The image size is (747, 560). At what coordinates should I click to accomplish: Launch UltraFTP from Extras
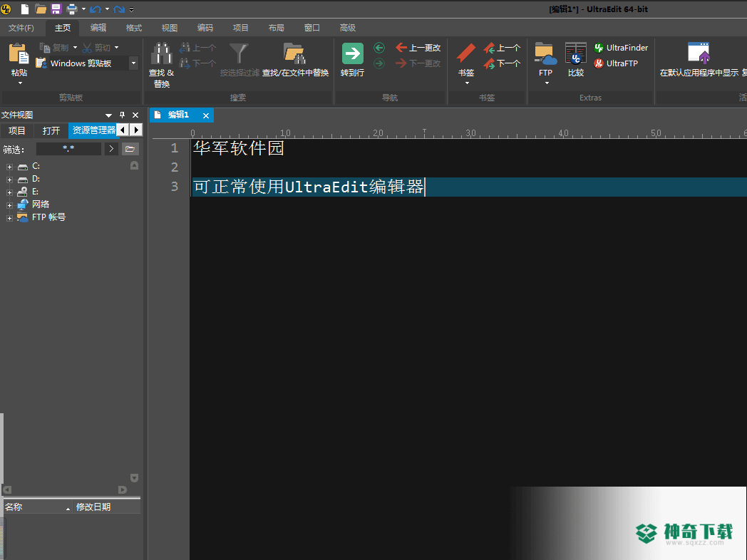pyautogui.click(x=616, y=63)
